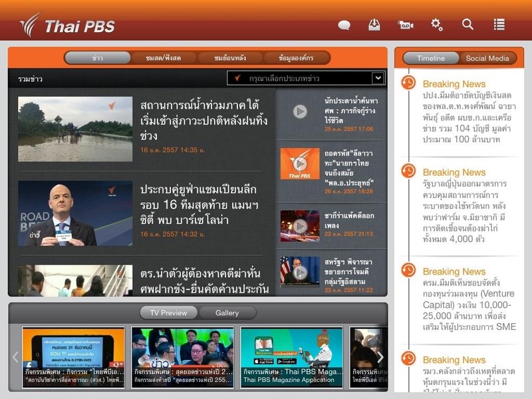Open the first Breaking News heading about ปปง.
The height and width of the screenshot is (399, 532).
click(454, 84)
